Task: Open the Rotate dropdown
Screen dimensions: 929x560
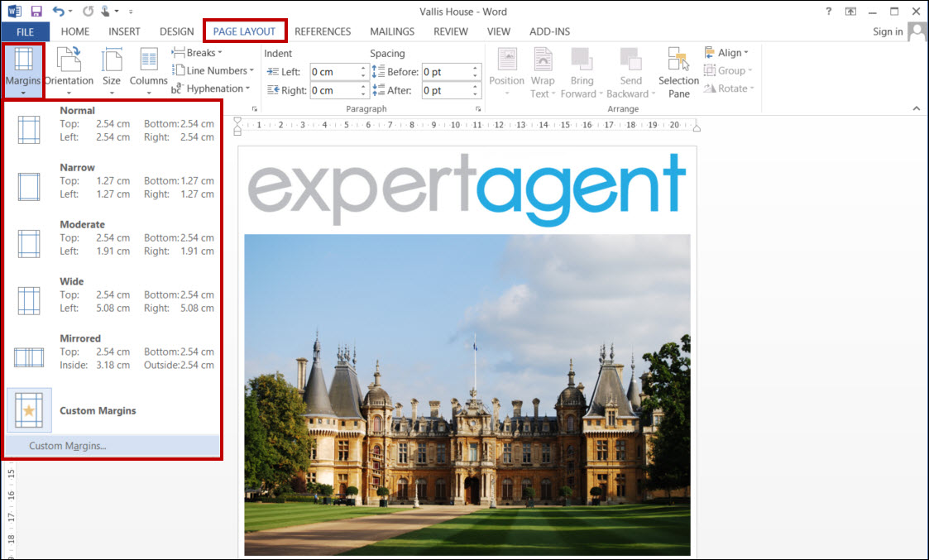Action: coord(729,89)
